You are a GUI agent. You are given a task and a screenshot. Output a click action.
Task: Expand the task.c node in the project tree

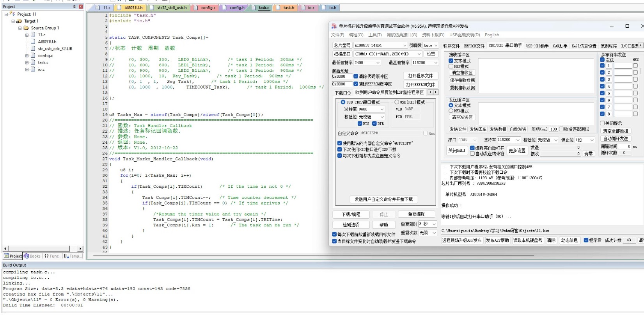[27, 62]
